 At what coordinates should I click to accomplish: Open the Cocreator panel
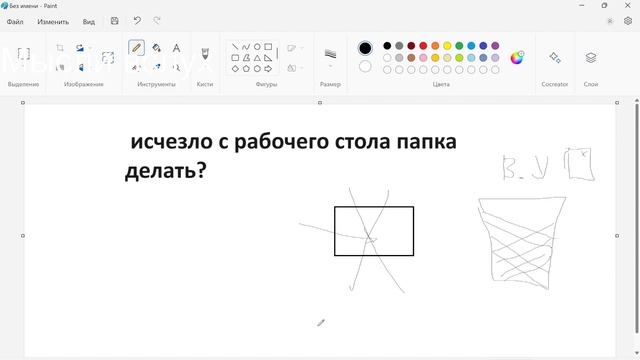[x=555, y=58]
